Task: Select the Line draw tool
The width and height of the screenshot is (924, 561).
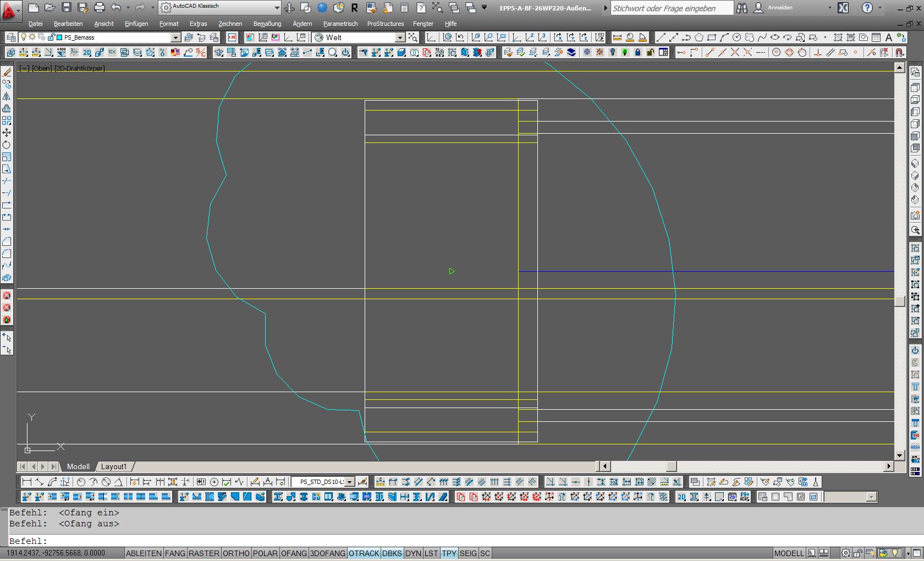Action: tap(661, 37)
